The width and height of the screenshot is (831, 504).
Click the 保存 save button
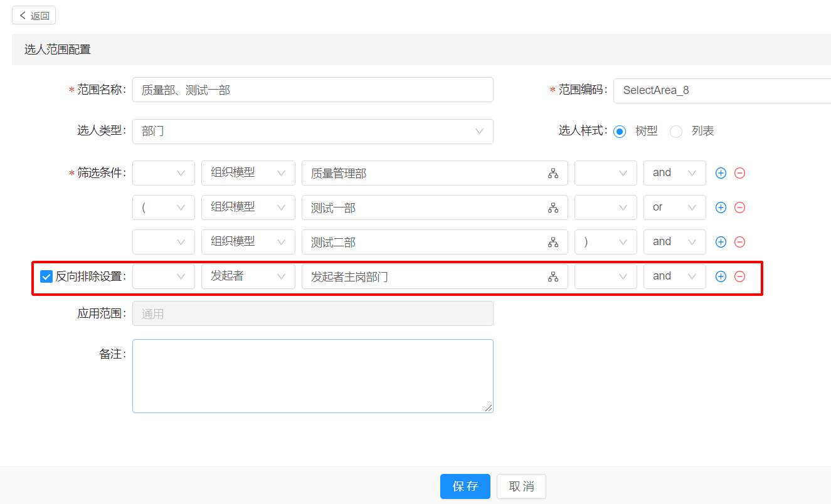[465, 486]
